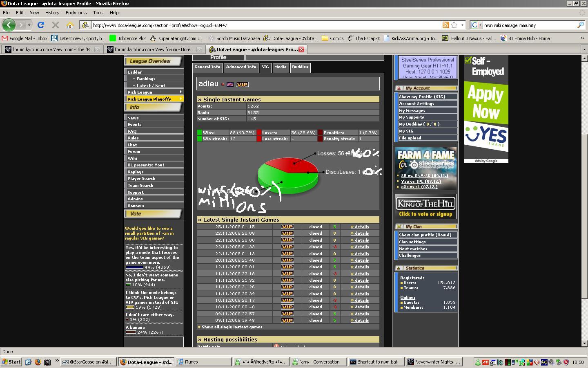
Task: Click the taskbar clock showing 18:50
Action: click(578, 362)
